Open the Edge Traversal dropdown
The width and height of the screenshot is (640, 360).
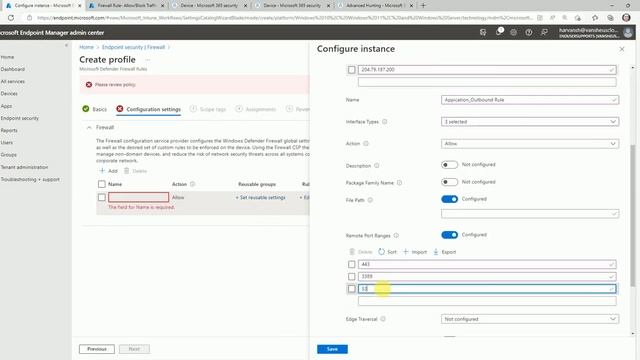click(x=530, y=319)
